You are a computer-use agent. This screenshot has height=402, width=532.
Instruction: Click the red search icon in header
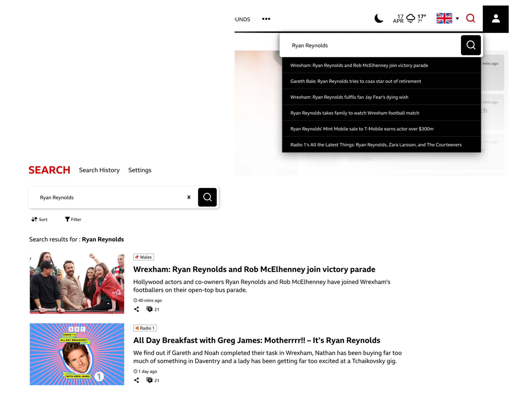pos(470,18)
